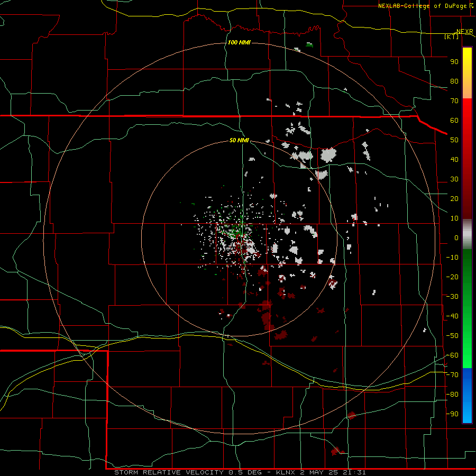Image resolution: width=476 pixels, height=476 pixels.
Task: Click the KLNX radar site identifier
Action: point(287,472)
